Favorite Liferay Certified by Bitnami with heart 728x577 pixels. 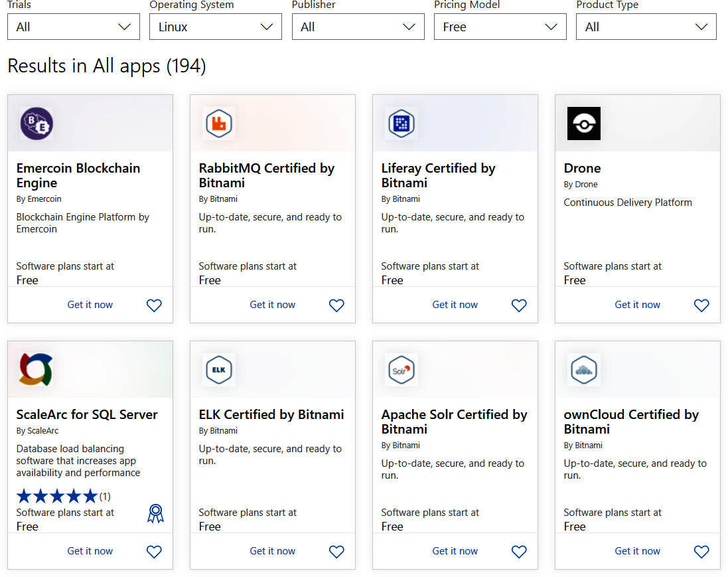pyautogui.click(x=519, y=305)
